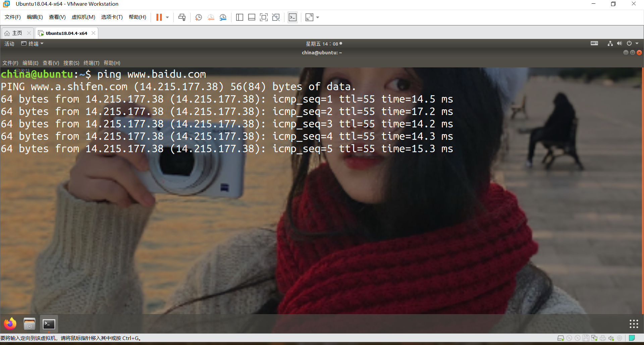
Task: Close the Ubuntu terminal window
Action: point(639,52)
